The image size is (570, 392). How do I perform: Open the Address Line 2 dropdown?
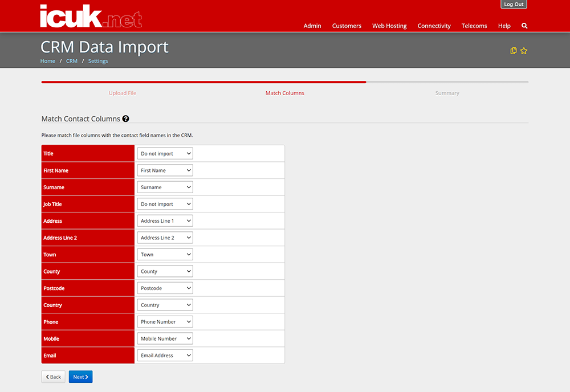point(165,238)
